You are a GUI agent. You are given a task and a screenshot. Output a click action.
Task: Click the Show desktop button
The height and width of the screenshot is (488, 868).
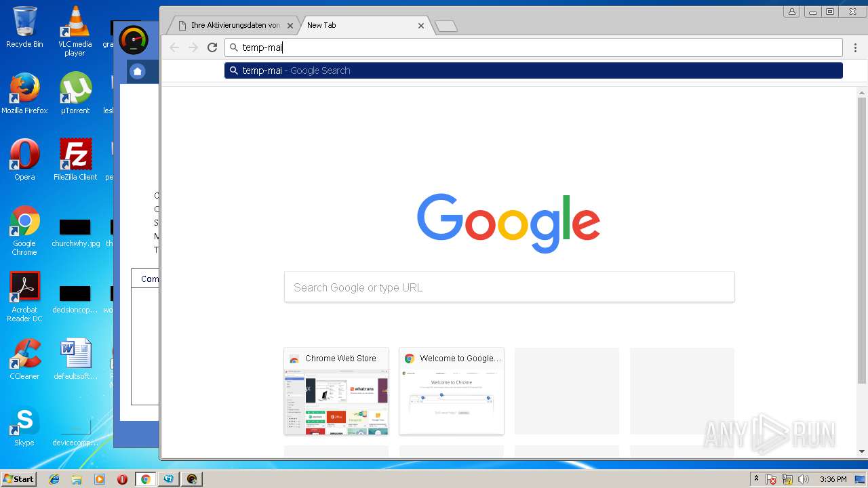click(x=861, y=479)
